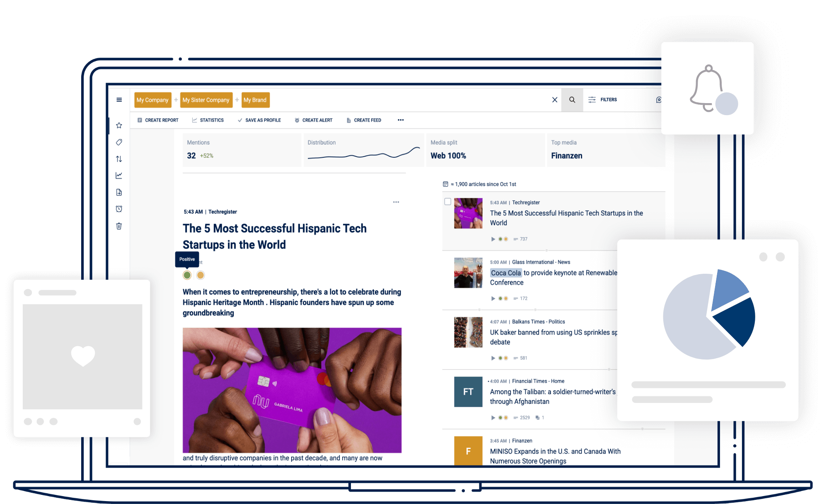Click the export document sidebar icon
Screen dimensions: 829x504
[x=119, y=192]
